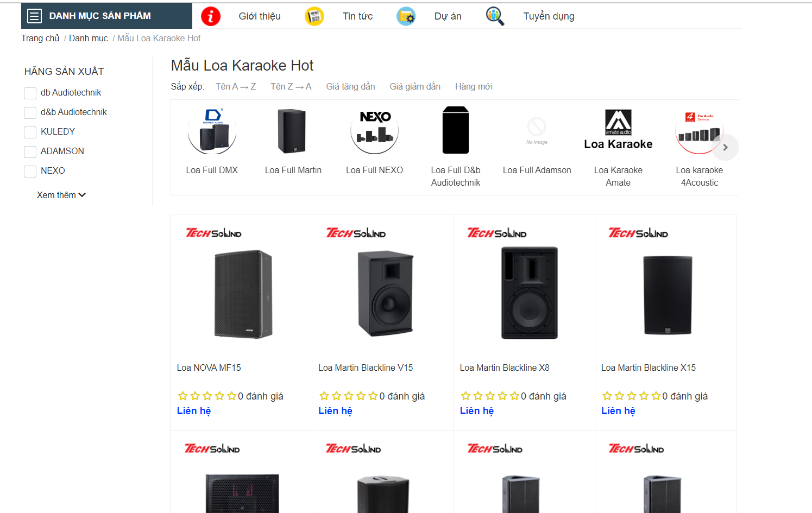
Task: Rate Loa Martin Blackline V15 five stars
Action: tap(373, 396)
